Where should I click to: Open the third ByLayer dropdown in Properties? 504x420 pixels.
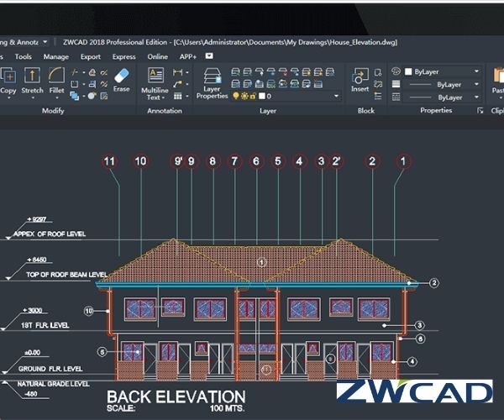[x=476, y=97]
